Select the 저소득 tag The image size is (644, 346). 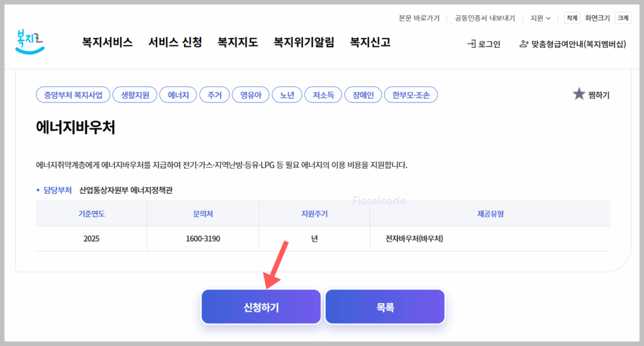(323, 95)
